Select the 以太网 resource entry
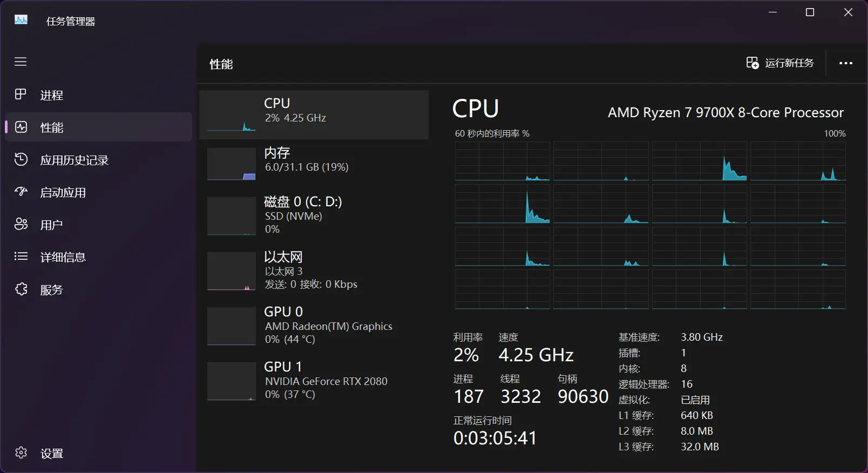Screen dimensions: 868x473 tap(314, 271)
